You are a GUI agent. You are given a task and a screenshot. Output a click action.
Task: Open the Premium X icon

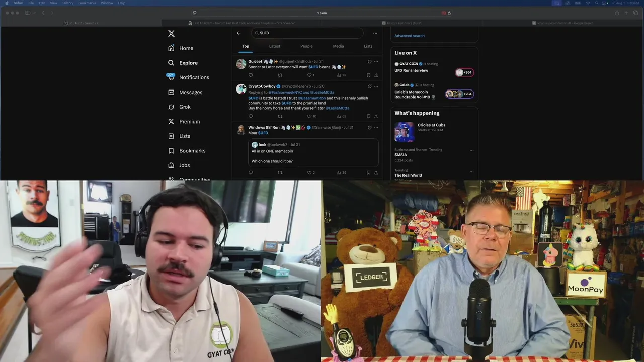171,121
